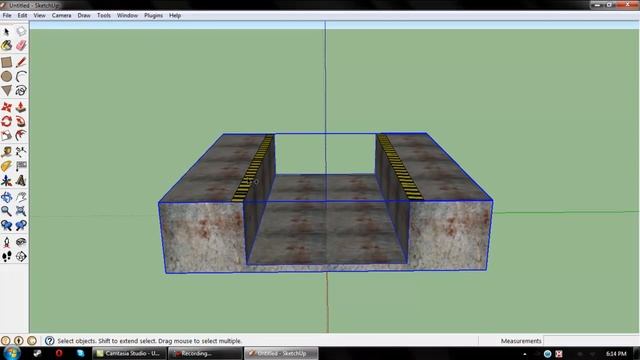This screenshot has height=360, width=640.
Task: Pick the Dimension tool
Action: click(x=21, y=152)
